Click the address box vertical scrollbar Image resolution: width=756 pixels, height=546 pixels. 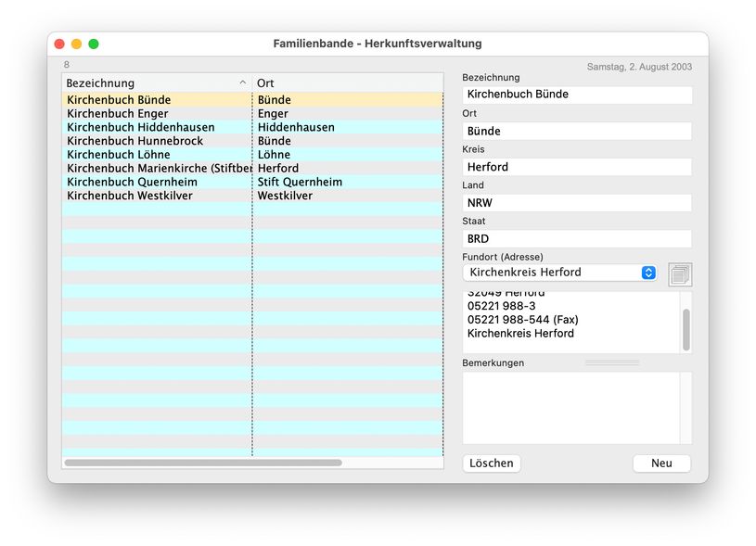[x=686, y=329]
